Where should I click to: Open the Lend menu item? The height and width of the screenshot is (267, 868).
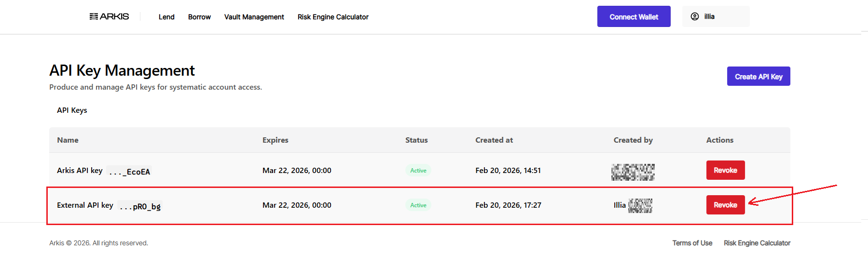coord(166,17)
